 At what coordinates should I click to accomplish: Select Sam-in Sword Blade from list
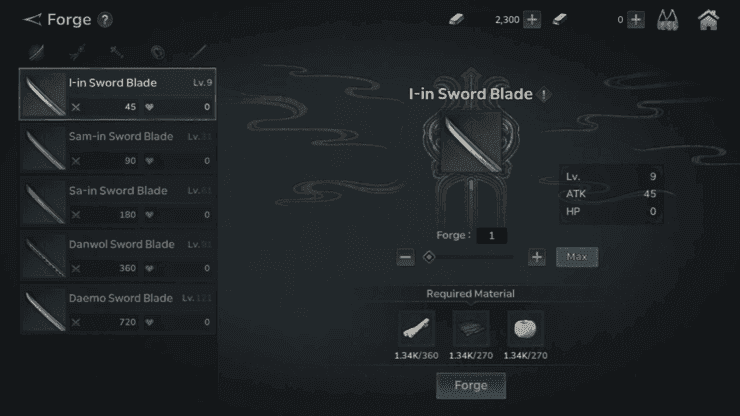[x=118, y=148]
